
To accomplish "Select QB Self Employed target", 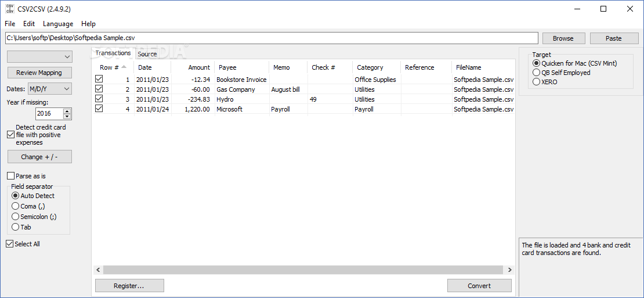I will 536,73.
